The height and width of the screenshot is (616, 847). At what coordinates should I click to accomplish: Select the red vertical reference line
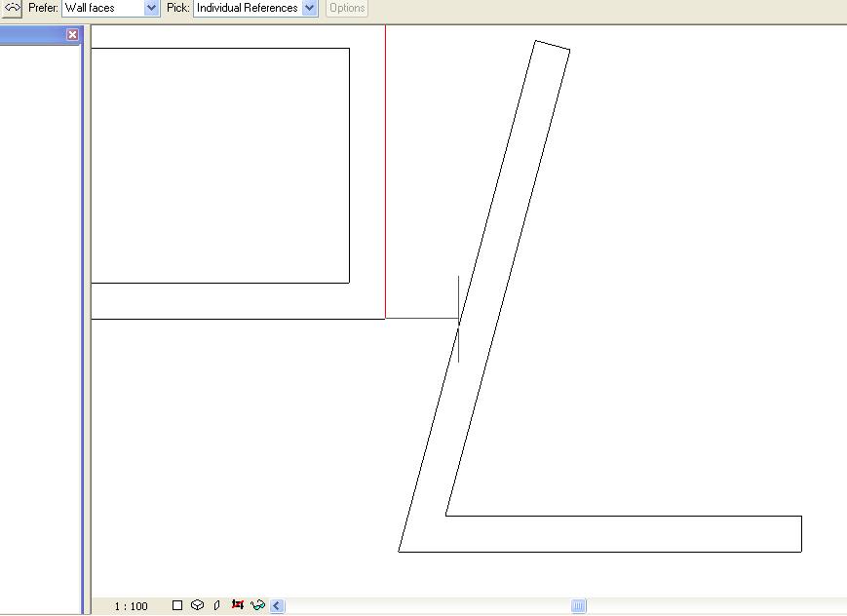385,173
